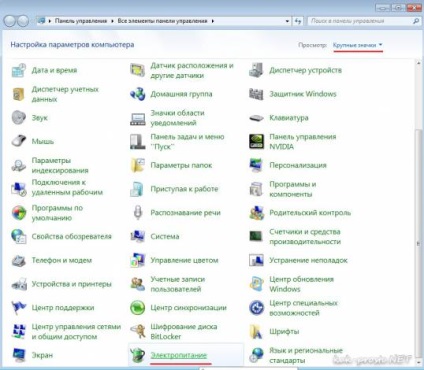The height and width of the screenshot is (370, 424).
Task: Click the scrollbar up arrow
Action: click(418, 63)
